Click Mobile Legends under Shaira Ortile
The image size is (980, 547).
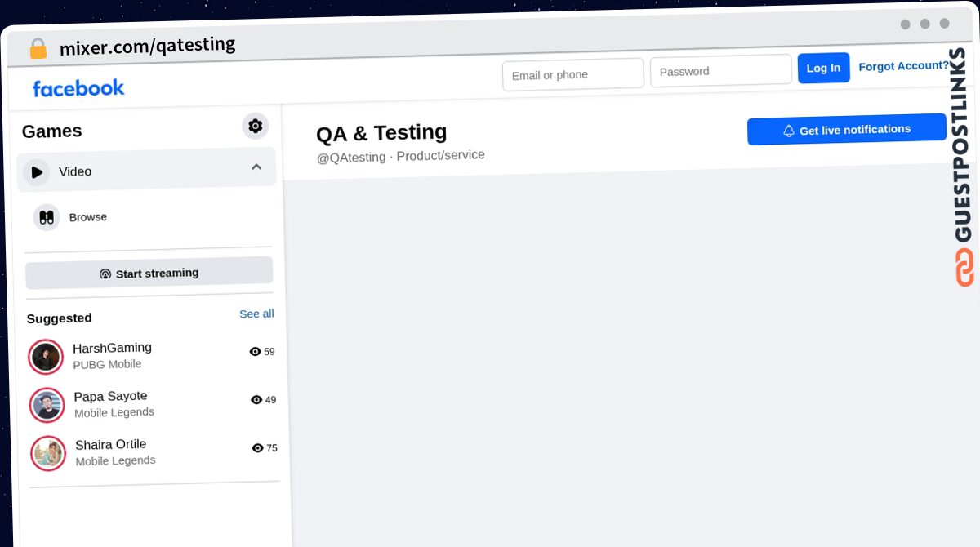tap(115, 460)
